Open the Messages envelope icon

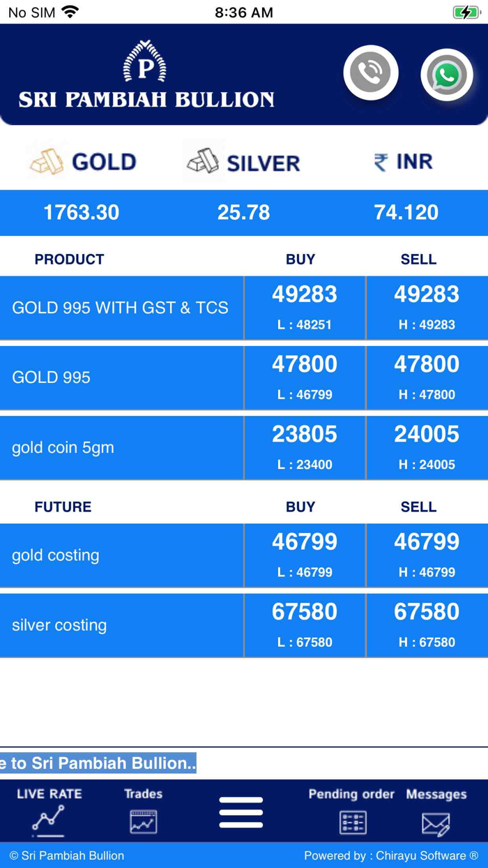437,823
